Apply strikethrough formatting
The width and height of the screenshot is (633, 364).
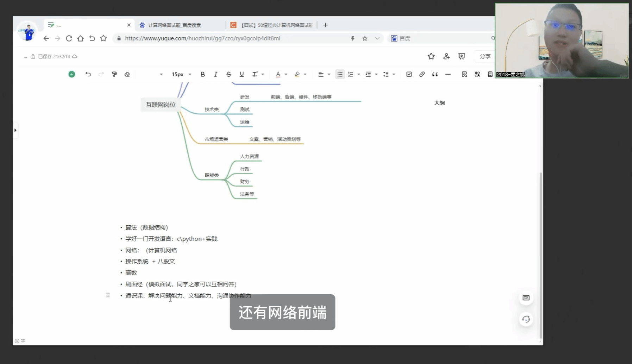(x=228, y=74)
